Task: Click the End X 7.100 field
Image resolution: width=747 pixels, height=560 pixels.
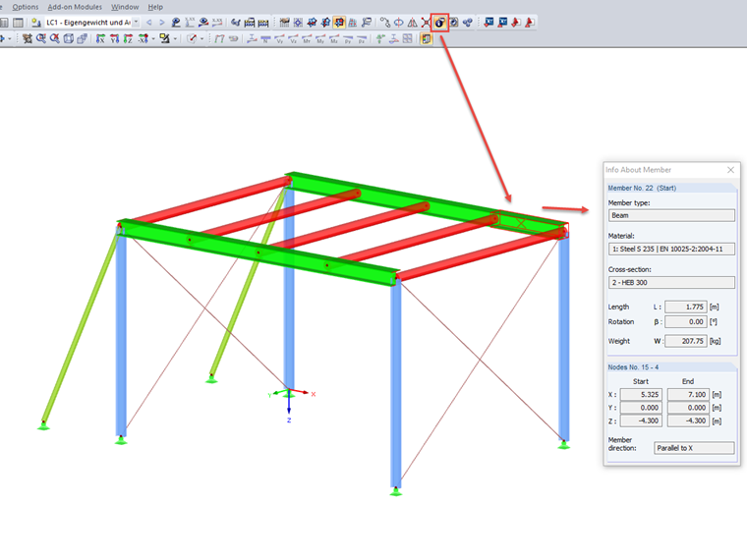Action: pos(688,395)
